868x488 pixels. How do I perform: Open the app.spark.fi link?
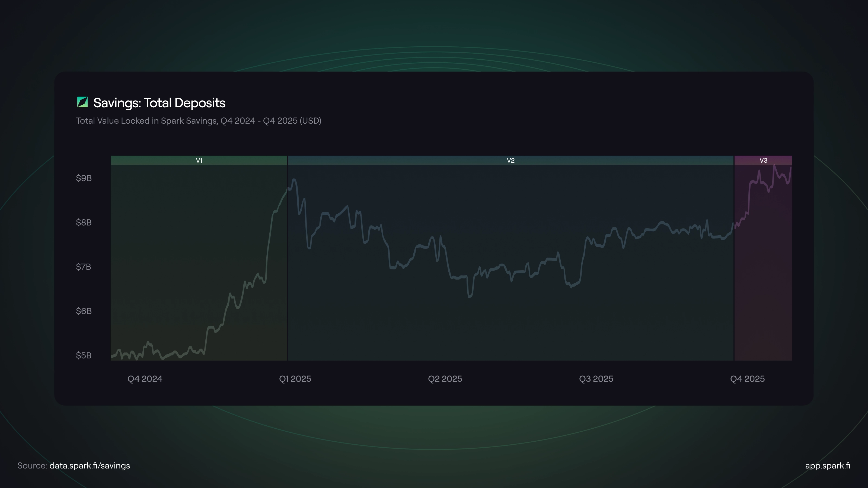point(828,465)
